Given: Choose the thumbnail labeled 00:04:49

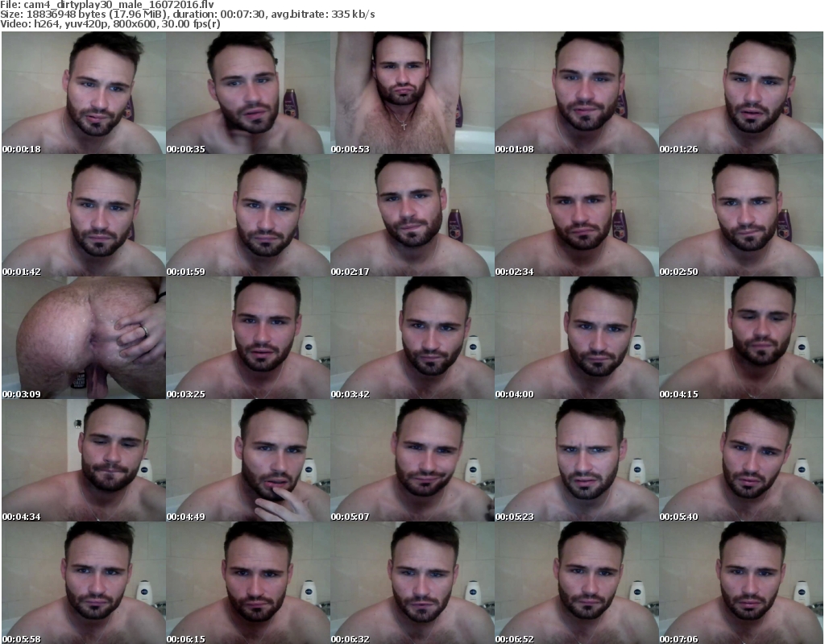Looking at the screenshot, I should tap(248, 460).
